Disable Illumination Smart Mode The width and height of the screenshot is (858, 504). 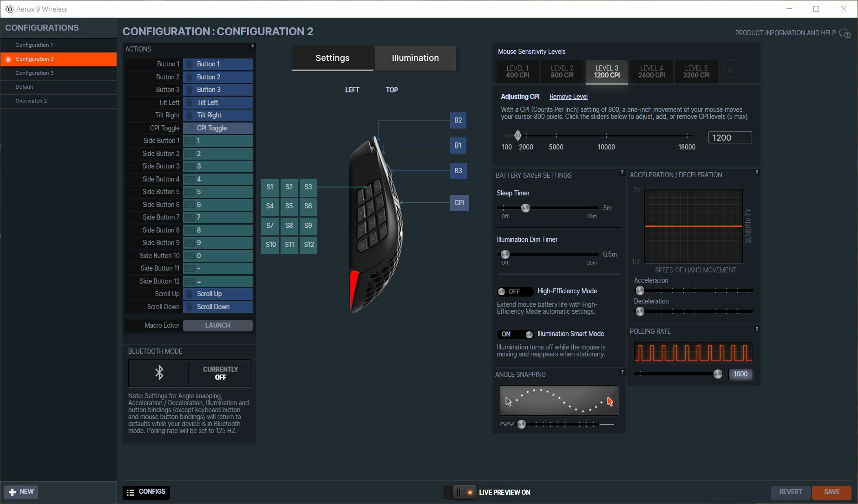click(x=515, y=334)
